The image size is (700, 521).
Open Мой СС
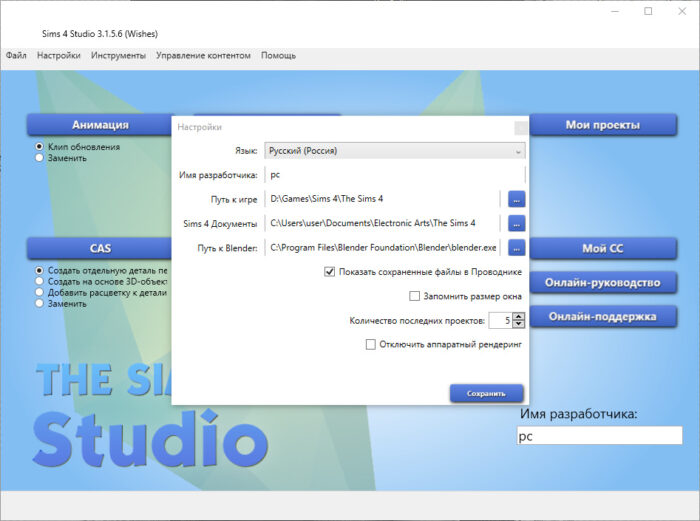coord(603,248)
